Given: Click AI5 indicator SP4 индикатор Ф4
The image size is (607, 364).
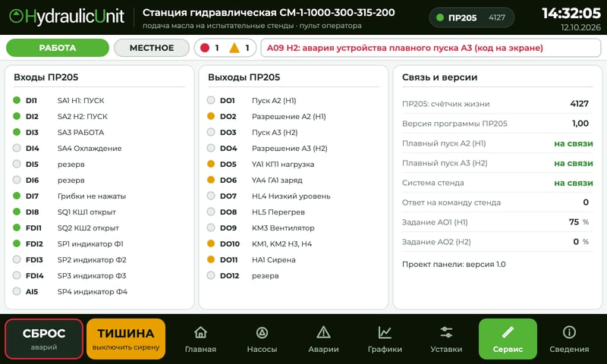Looking at the screenshot, I should point(17,291).
